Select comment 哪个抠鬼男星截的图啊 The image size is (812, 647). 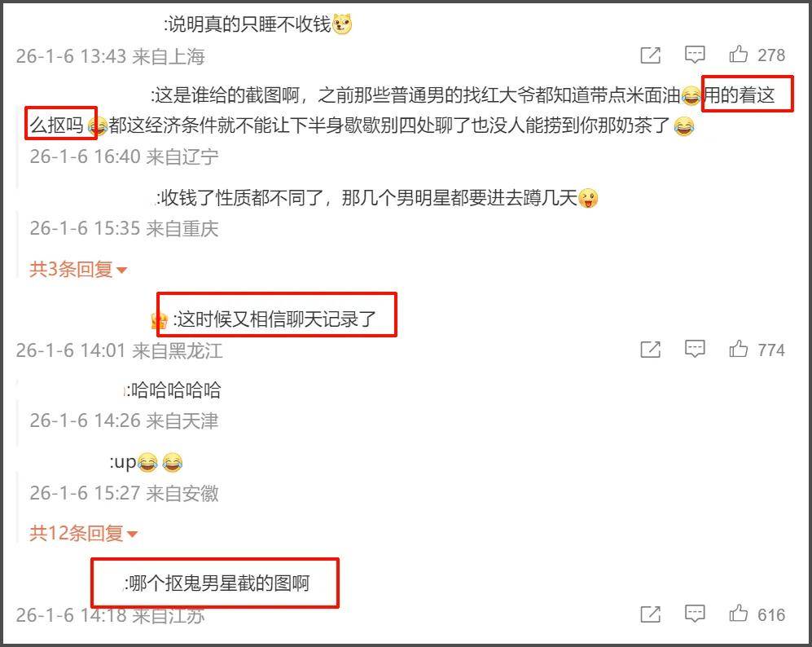[x=219, y=583]
